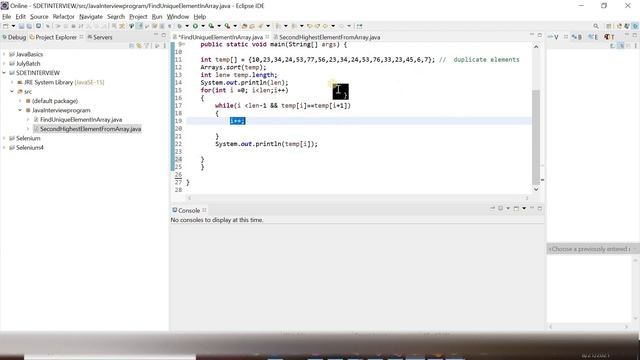The width and height of the screenshot is (640, 360).
Task: Expand the JavaBasics project node
Action: 4,54
